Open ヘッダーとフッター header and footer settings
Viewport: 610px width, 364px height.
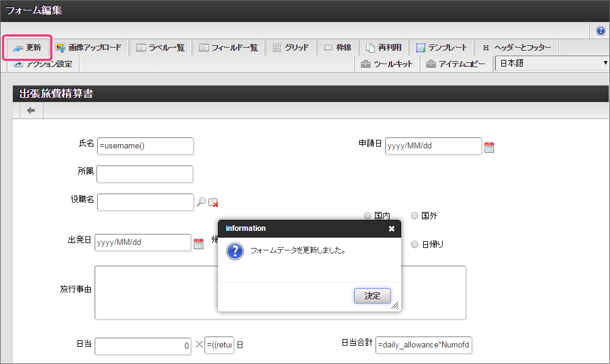[516, 48]
